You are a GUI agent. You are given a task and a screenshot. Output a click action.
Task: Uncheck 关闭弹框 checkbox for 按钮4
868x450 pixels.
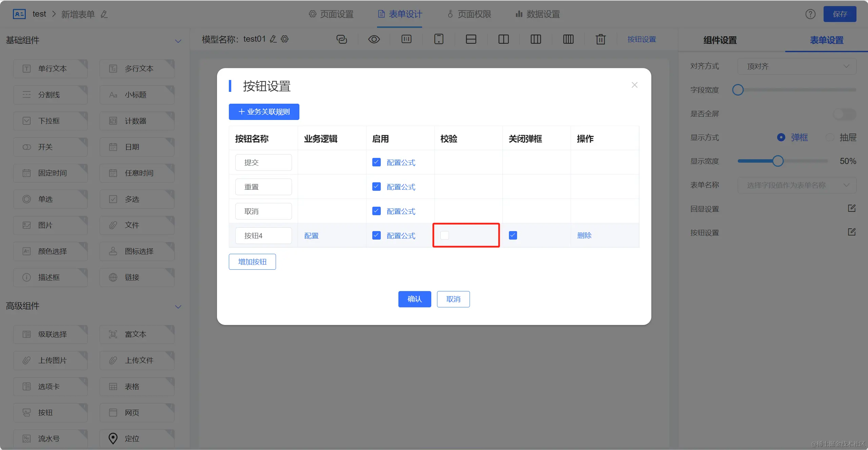coord(513,235)
